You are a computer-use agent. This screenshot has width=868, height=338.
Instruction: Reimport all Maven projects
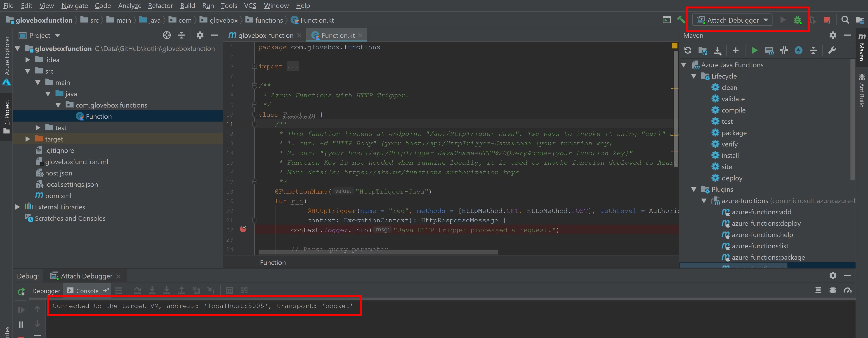pos(687,51)
